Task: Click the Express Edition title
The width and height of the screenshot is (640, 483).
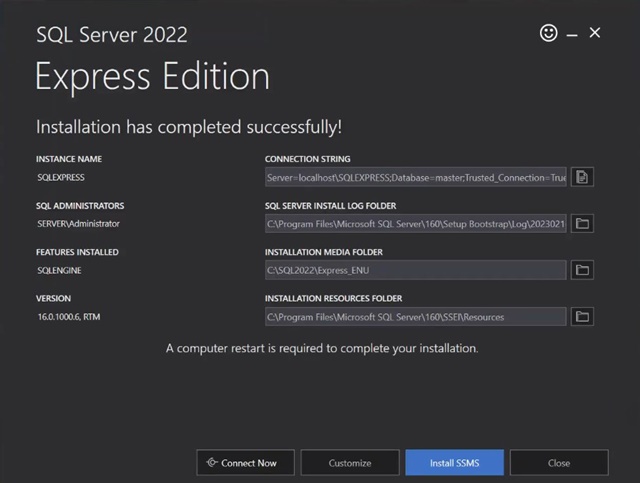Action: pos(152,76)
